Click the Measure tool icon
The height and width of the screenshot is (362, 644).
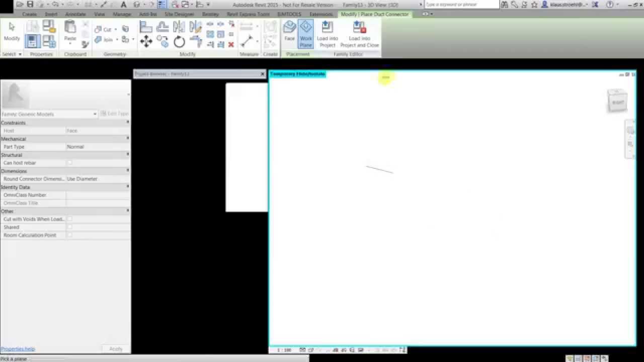pyautogui.click(x=247, y=41)
